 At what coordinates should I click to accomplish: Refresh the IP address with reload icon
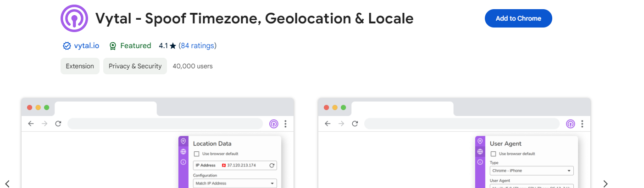coord(272,165)
